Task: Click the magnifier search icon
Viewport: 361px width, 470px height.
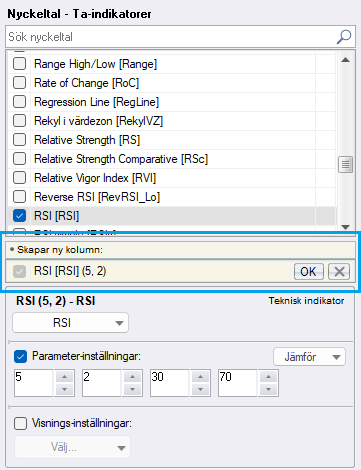Action: coord(344,37)
